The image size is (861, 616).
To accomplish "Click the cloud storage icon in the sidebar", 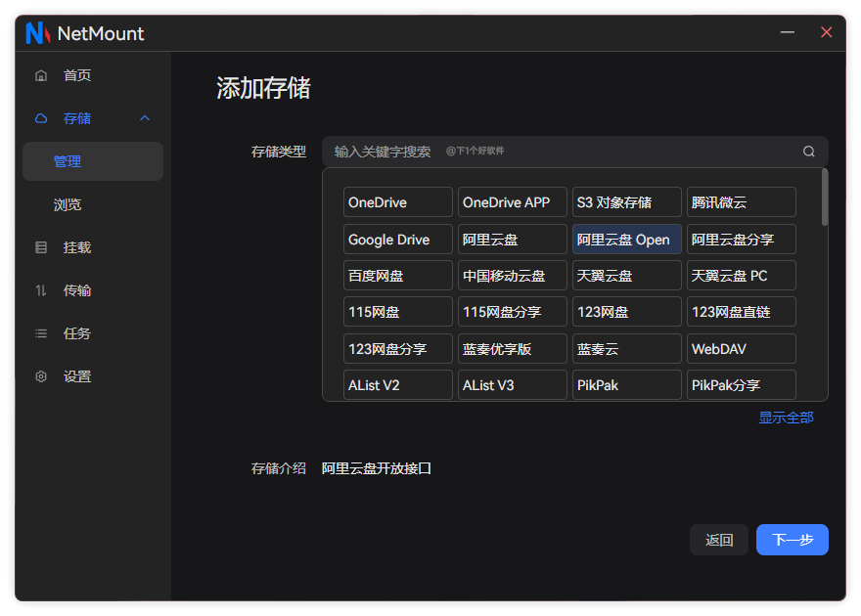I will (41, 118).
